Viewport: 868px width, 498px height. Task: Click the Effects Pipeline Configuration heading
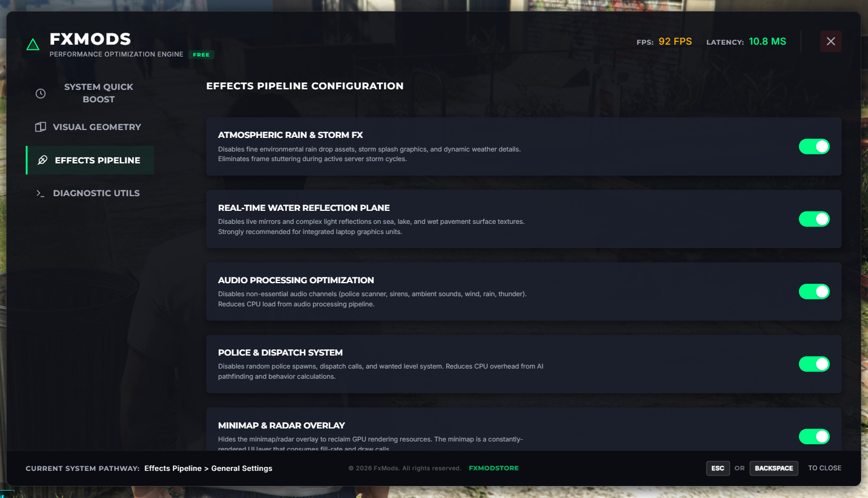(x=305, y=86)
